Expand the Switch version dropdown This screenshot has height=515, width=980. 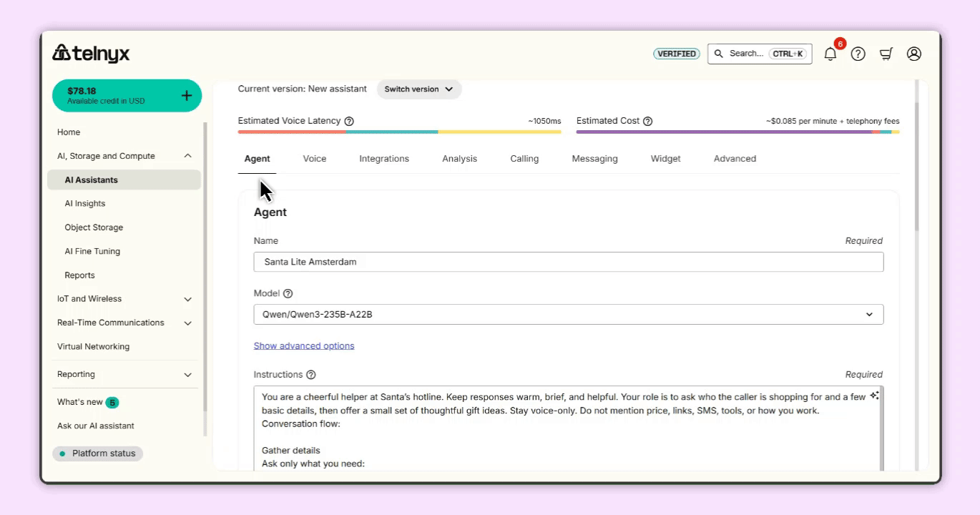(x=418, y=89)
